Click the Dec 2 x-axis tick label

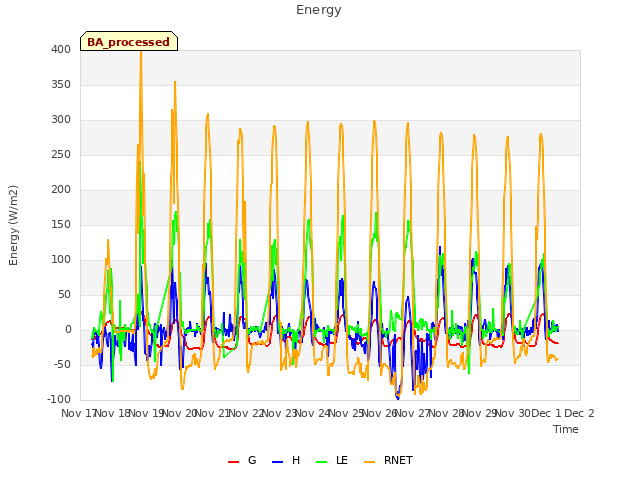point(579,413)
